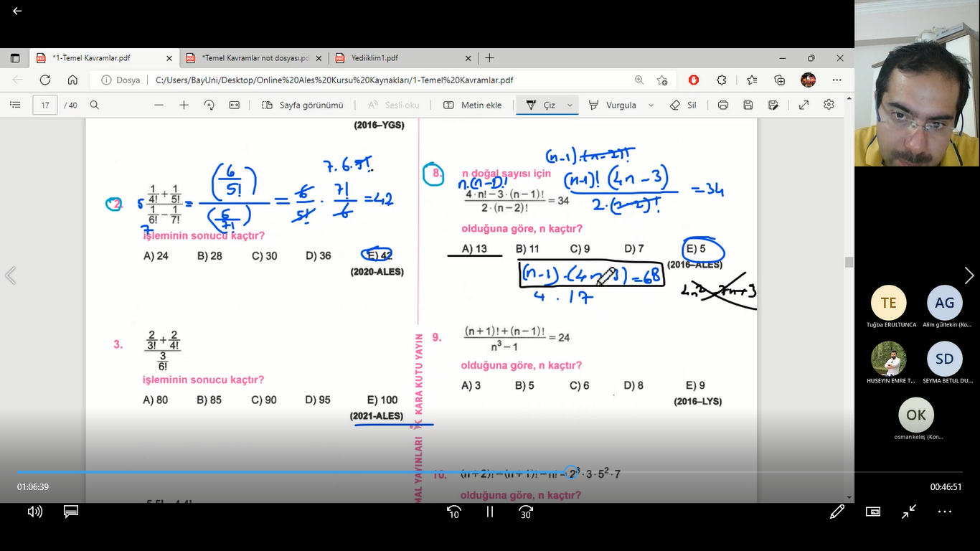Close the 1-Temel Kavramlar.pdf tab

[169, 58]
